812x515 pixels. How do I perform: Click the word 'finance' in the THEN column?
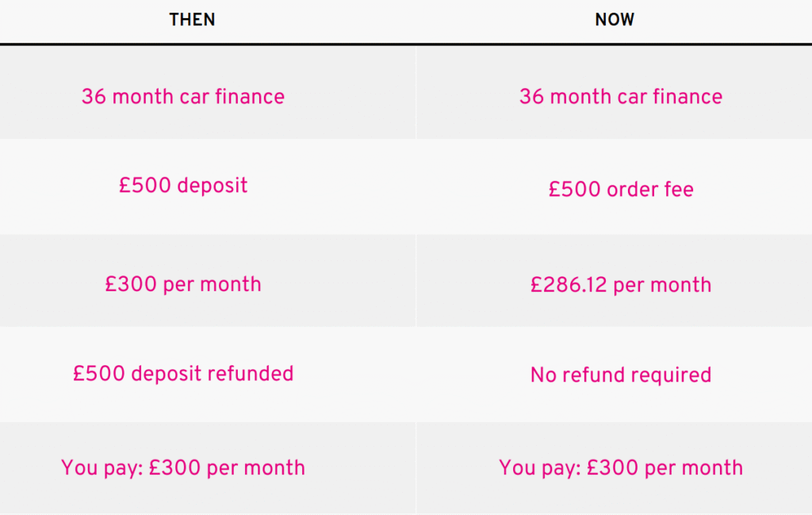(247, 97)
